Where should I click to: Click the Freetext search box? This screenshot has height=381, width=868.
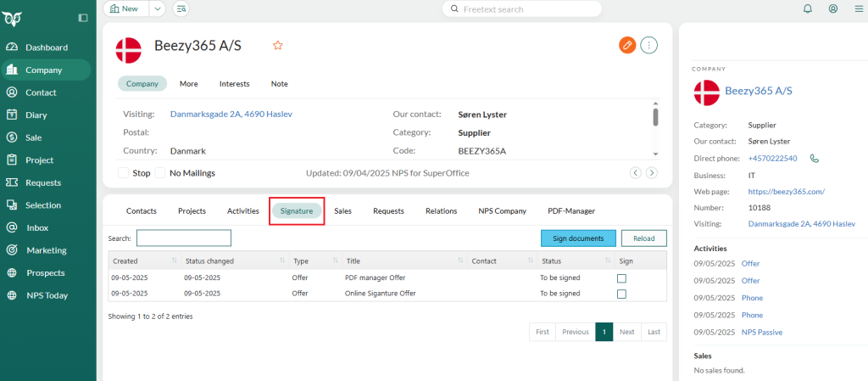522,8
